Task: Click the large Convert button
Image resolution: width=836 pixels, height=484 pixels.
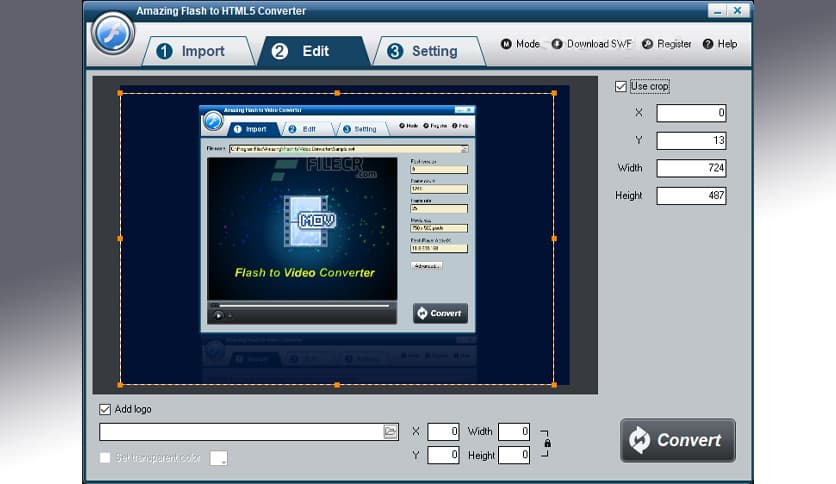Action: (678, 440)
